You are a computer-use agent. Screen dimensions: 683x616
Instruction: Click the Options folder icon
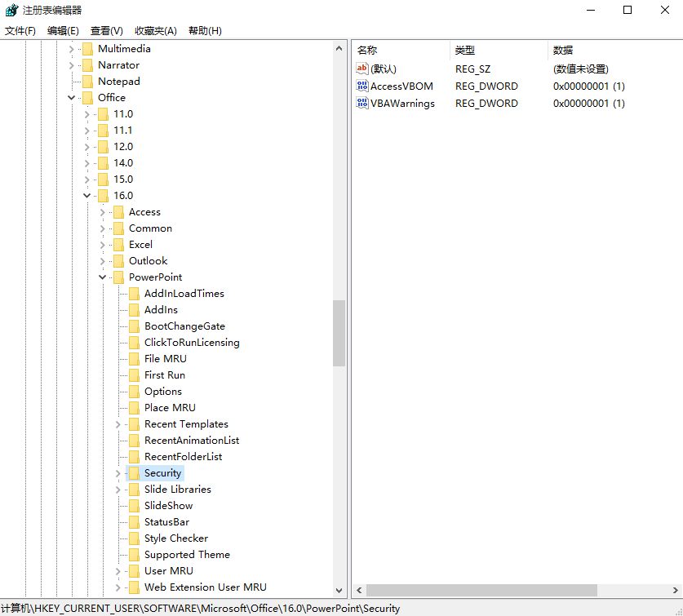(134, 392)
